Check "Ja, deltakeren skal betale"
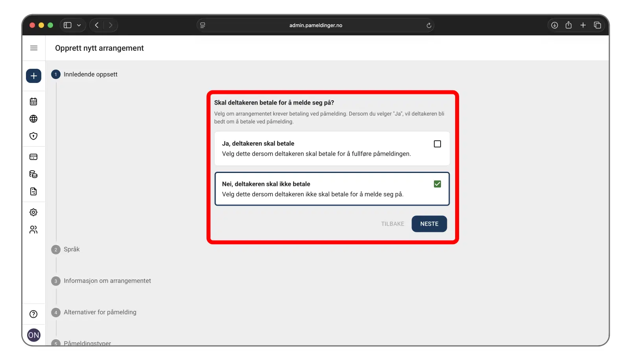 point(437,144)
